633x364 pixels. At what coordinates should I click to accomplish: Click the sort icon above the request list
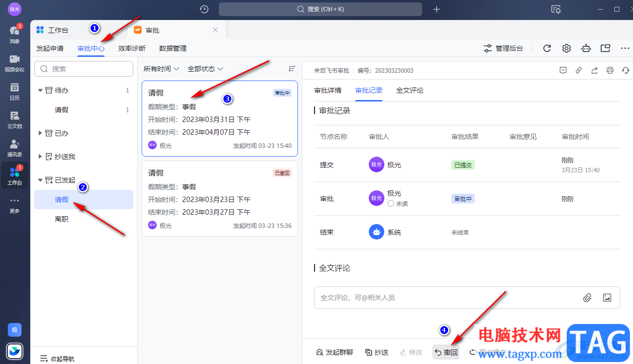tap(292, 69)
